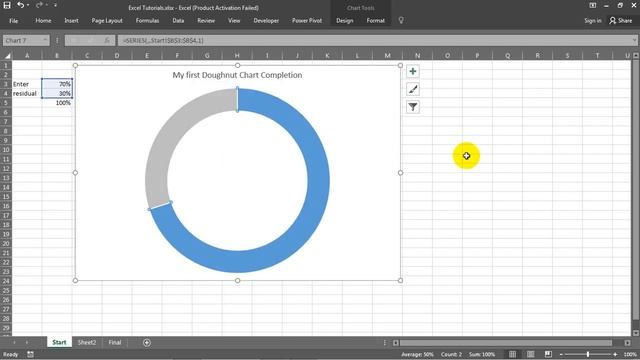Open the Undo history dropdown arrow
Viewport: 640px width, 360px height.
28,5
